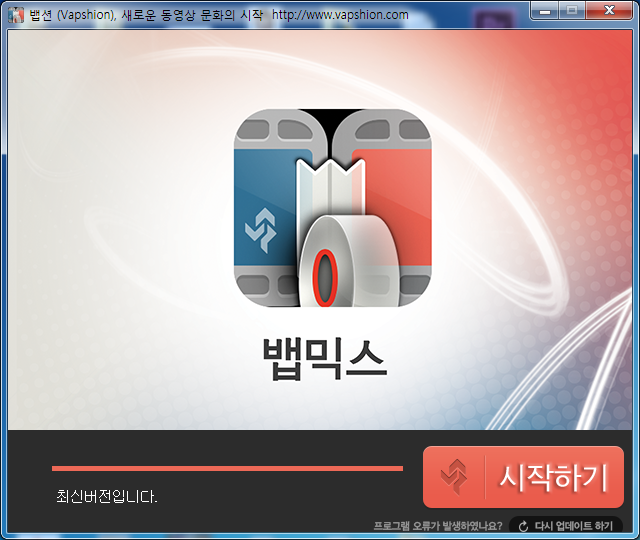Click the 시작하기 start button
Screen dimensions: 640x540
point(523,477)
